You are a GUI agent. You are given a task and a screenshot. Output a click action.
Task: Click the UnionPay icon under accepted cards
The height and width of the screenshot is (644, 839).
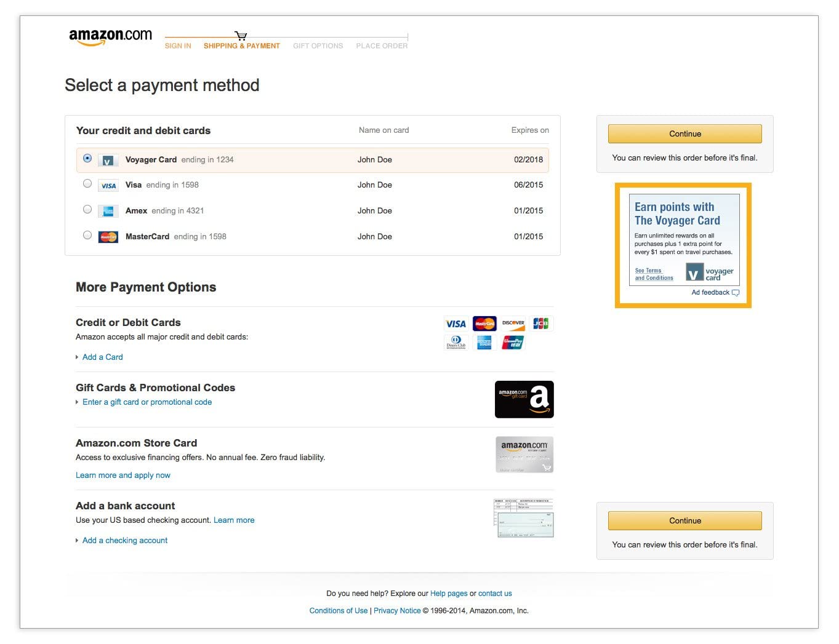click(513, 343)
